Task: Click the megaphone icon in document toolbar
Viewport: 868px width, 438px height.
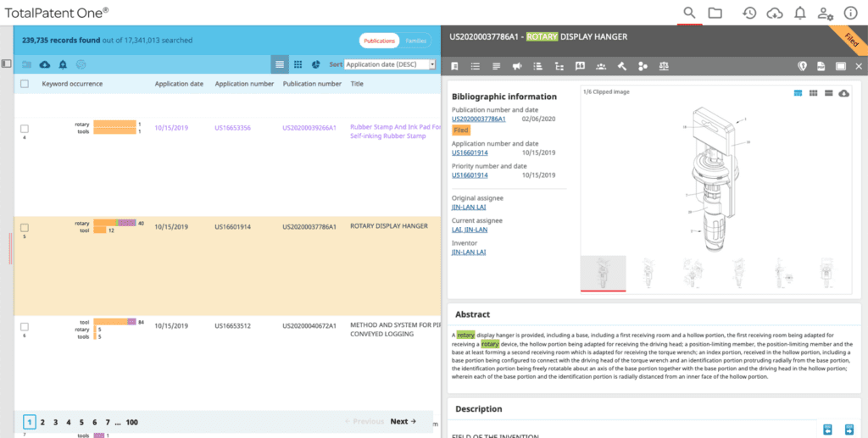Action: click(517, 66)
